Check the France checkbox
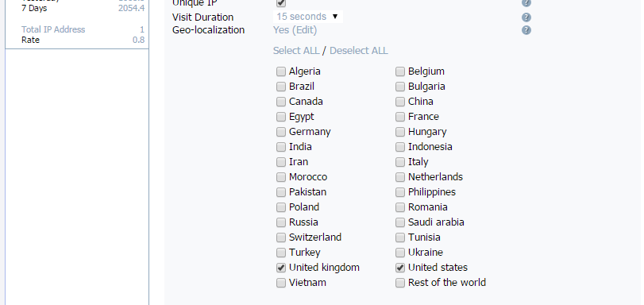Image resolution: width=644 pixels, height=305 pixels. point(400,117)
